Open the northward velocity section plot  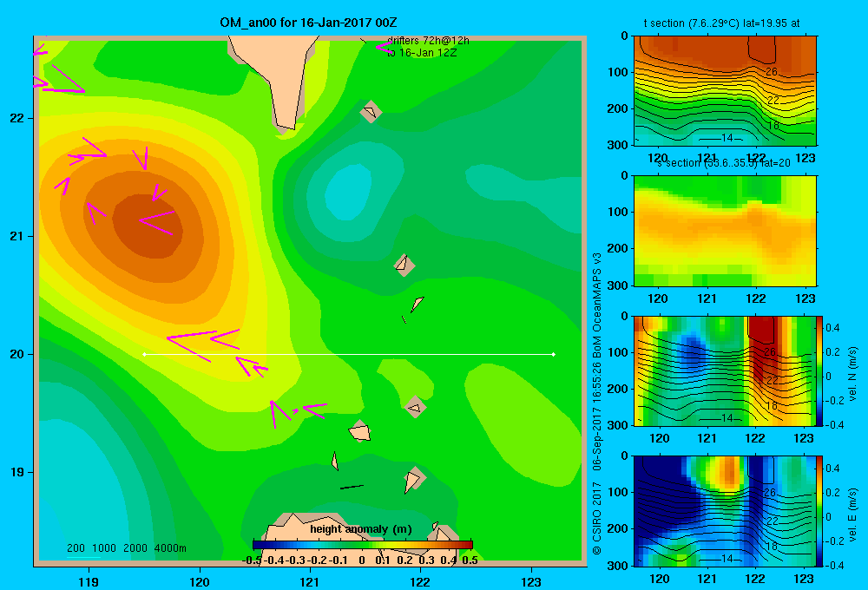(725, 370)
